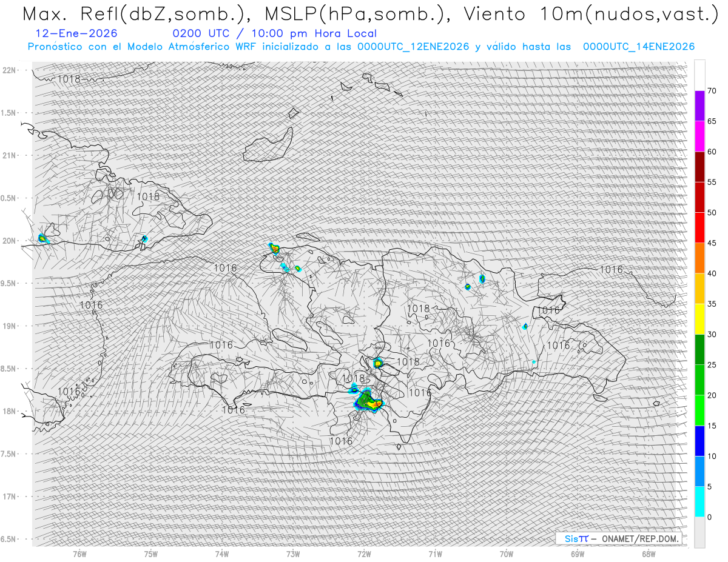Click the latitude axis label "7.5N"
Image resolution: width=728 pixels, height=562 pixels.
pos(9,454)
